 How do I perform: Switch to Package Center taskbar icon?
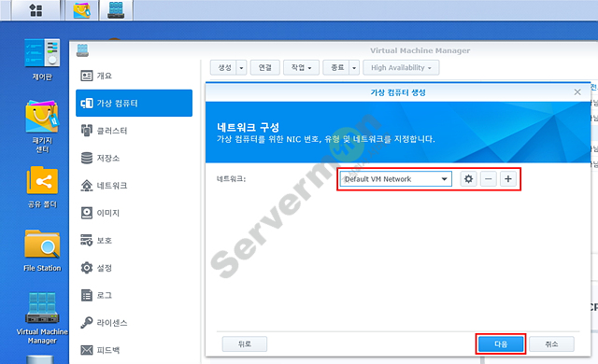pos(82,10)
